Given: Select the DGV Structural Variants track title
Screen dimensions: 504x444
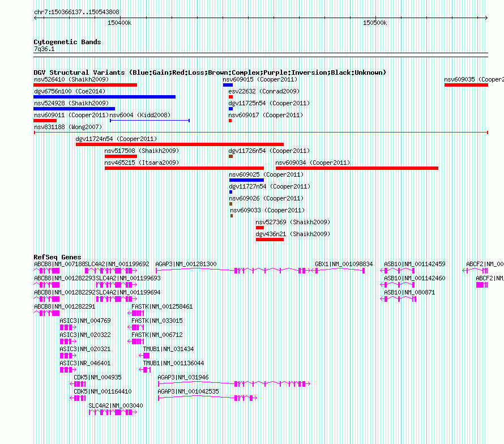Looking at the screenshot, I should click(x=210, y=72).
